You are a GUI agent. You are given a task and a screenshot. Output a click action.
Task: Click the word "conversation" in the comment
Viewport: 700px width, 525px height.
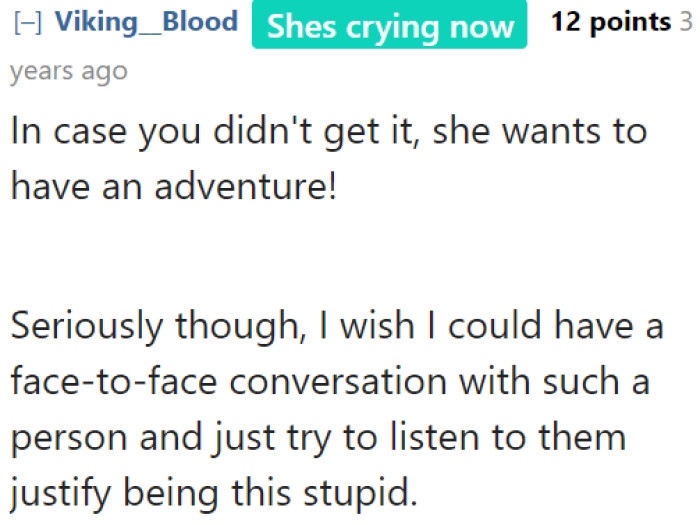[x=334, y=382]
